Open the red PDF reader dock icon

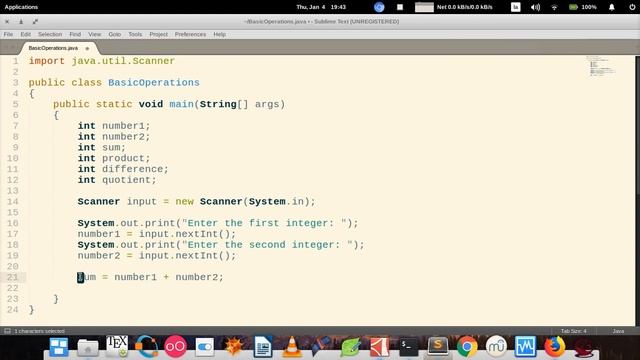(x=380, y=347)
